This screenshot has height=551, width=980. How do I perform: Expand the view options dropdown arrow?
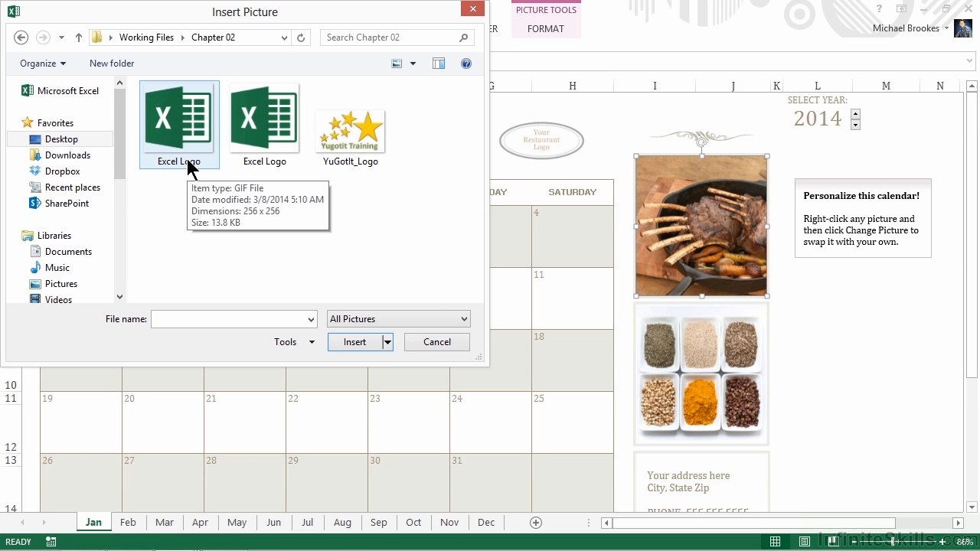coord(413,64)
